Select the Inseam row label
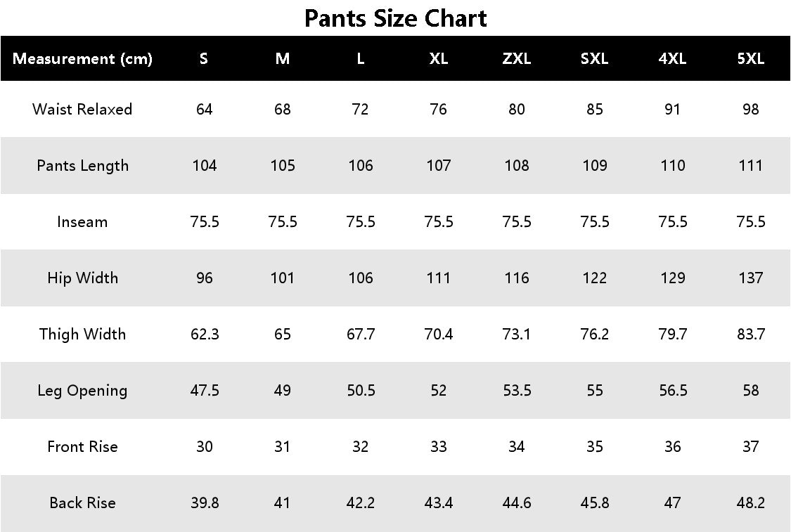This screenshot has width=791, height=532. click(82, 222)
